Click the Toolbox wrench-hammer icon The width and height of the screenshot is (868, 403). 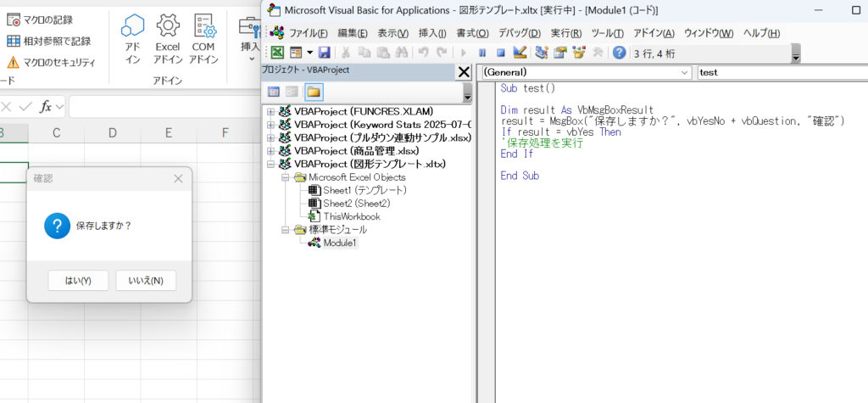[598, 53]
